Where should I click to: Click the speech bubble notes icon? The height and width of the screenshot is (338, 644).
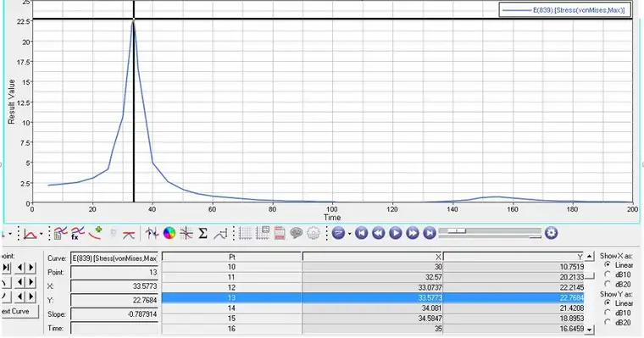tap(296, 233)
